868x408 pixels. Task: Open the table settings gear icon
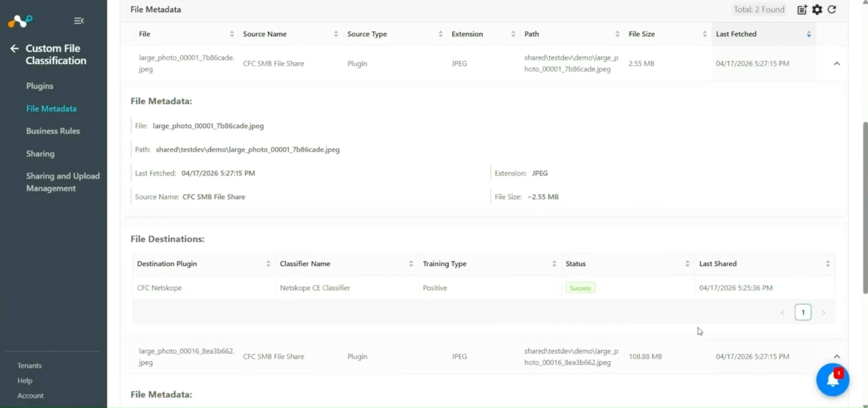817,10
